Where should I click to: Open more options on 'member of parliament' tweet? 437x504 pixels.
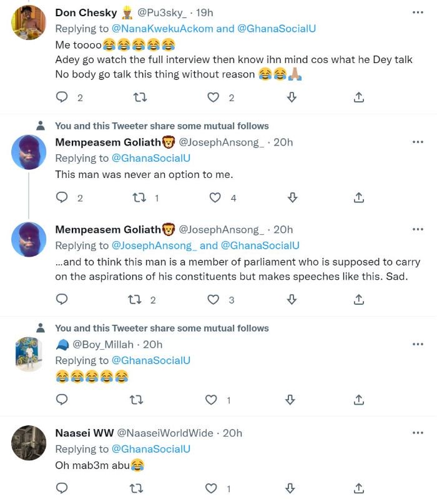[x=418, y=229]
